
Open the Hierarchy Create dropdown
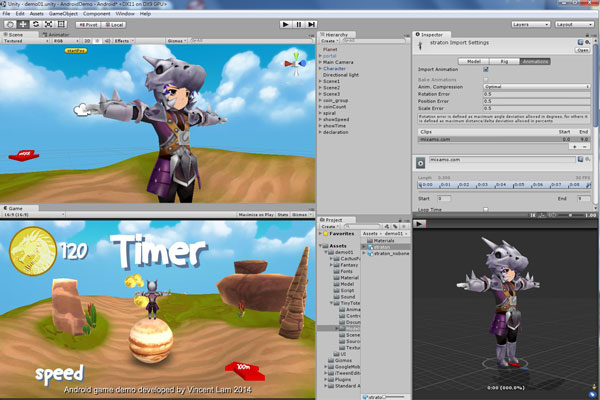pos(329,41)
